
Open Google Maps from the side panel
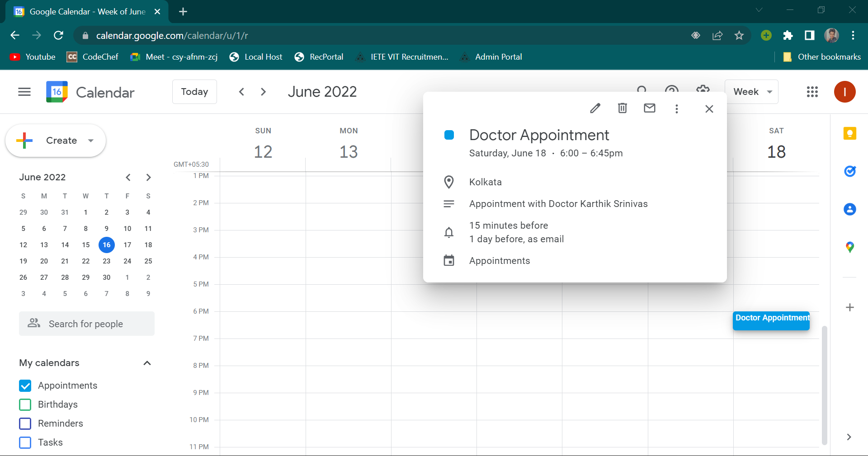850,247
